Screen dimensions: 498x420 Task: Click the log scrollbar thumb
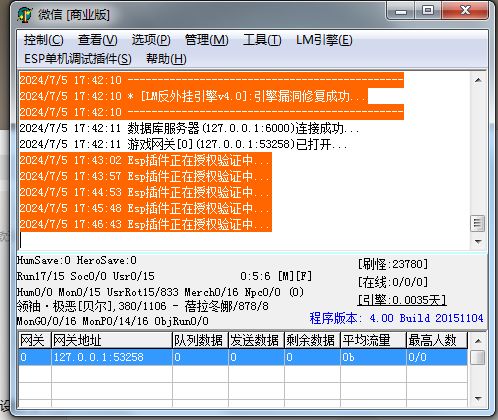pos(478,224)
